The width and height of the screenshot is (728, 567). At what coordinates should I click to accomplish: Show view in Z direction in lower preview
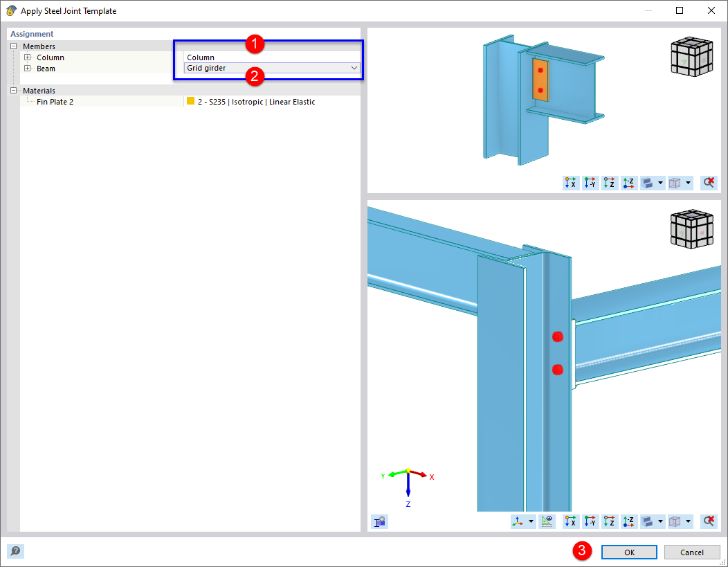(610, 521)
